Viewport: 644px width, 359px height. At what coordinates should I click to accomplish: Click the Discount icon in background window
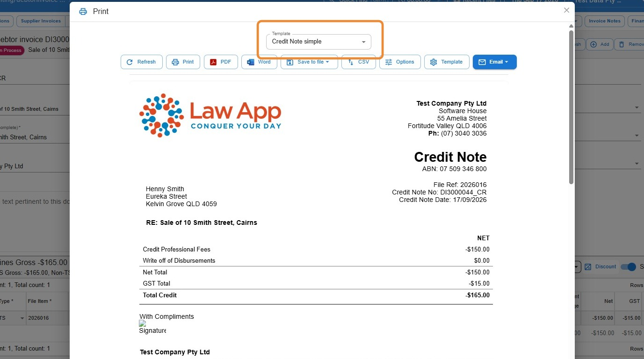point(588,266)
